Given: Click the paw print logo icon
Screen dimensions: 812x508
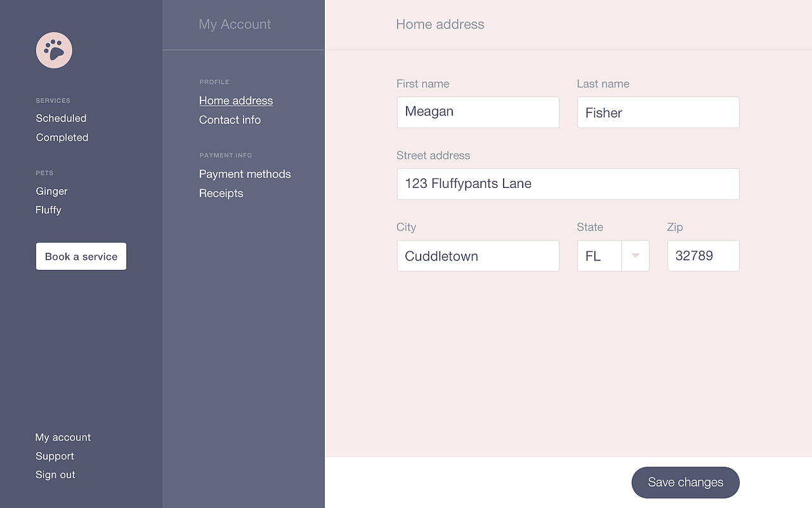Looking at the screenshot, I should tap(54, 50).
